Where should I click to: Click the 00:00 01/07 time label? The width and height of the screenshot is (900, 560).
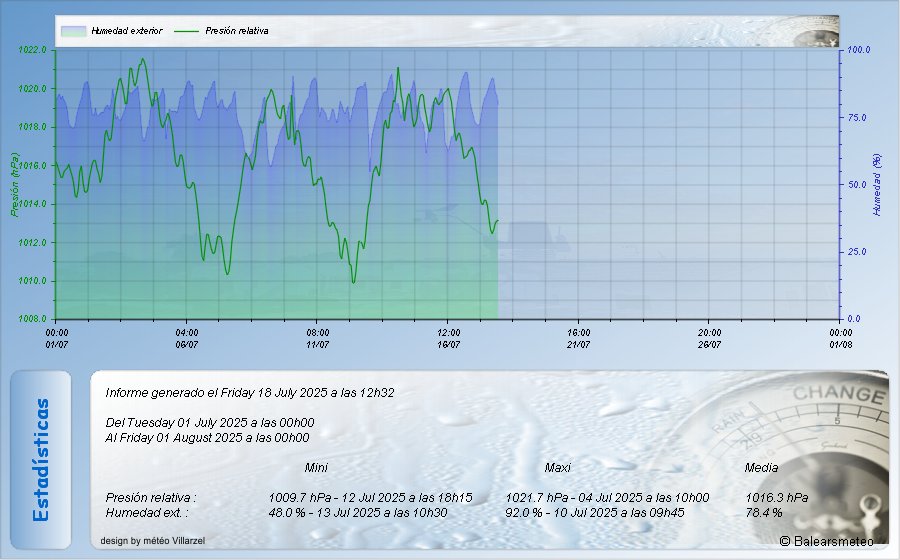(x=56, y=339)
